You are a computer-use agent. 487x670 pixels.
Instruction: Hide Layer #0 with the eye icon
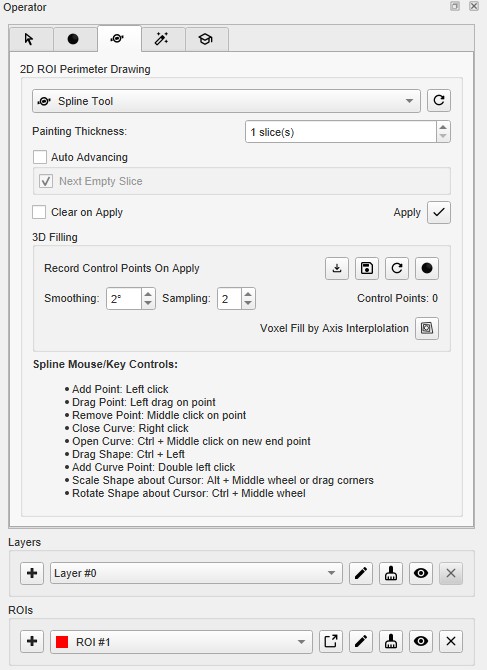click(x=421, y=573)
